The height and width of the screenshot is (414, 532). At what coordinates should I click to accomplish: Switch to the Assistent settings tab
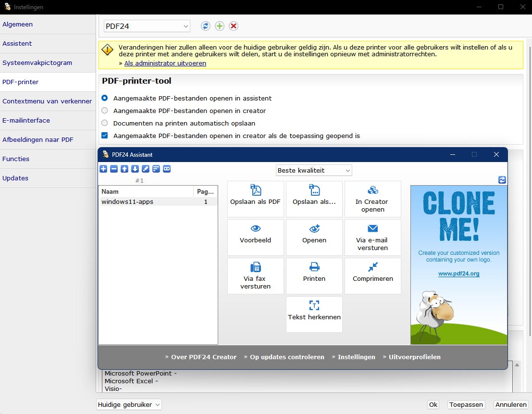coord(48,43)
